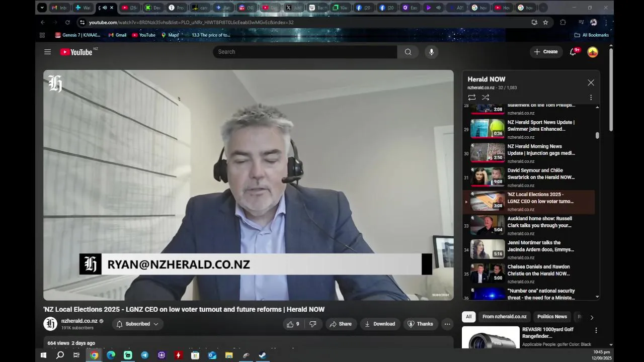This screenshot has height=362, width=644.
Task: Expand the All Bookmarks folder
Action: coord(591,35)
